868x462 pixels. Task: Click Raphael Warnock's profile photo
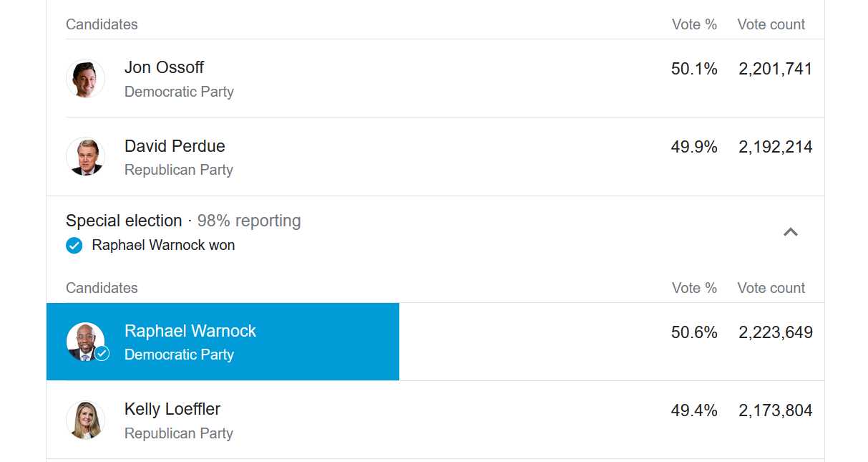coord(85,342)
